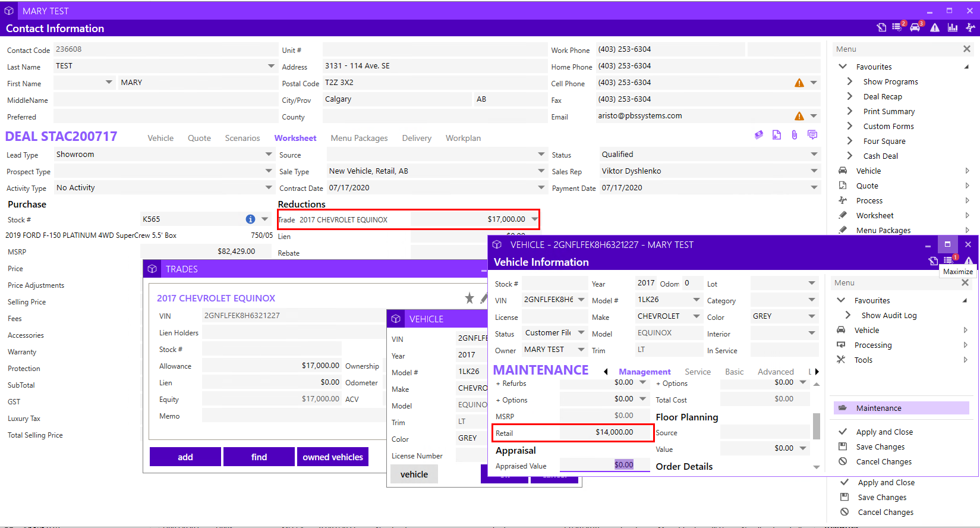This screenshot has height=528, width=980.
Task: Click the add button in Trades window
Action: click(185, 457)
